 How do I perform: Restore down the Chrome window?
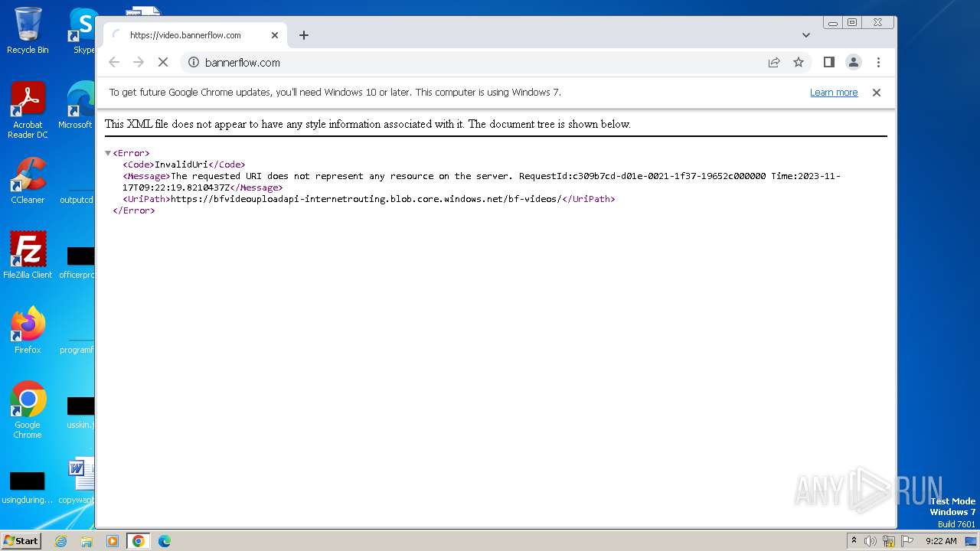pos(851,23)
